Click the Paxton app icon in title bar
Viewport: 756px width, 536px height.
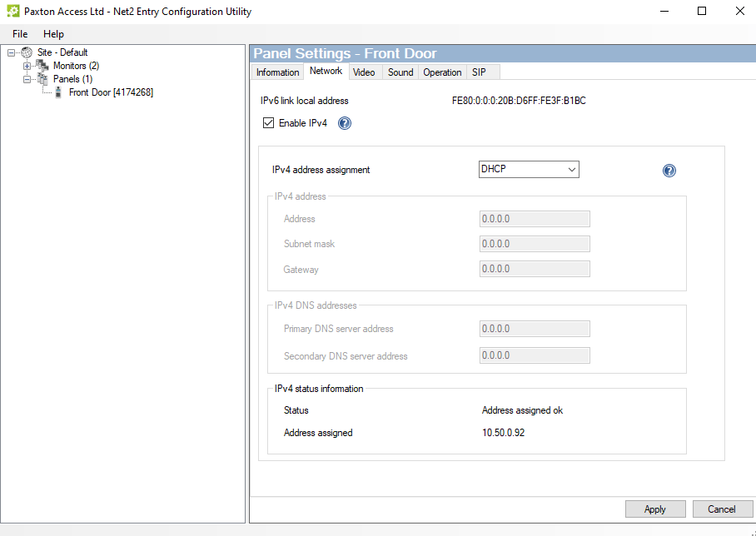[x=13, y=11]
